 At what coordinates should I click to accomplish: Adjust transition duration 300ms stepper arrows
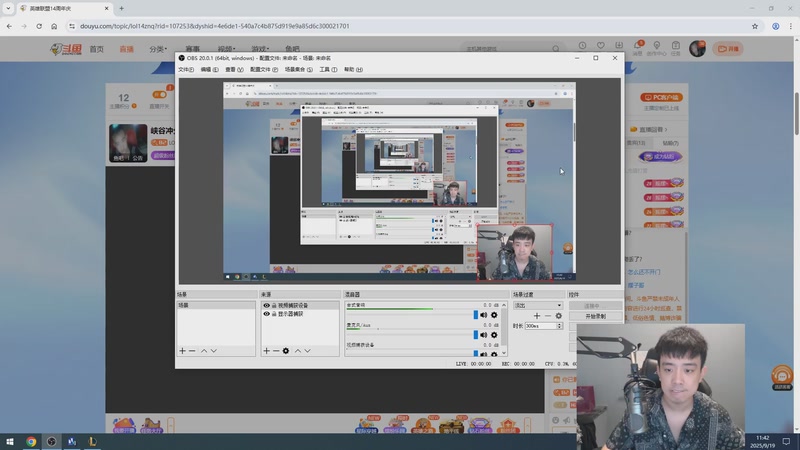[x=560, y=326]
